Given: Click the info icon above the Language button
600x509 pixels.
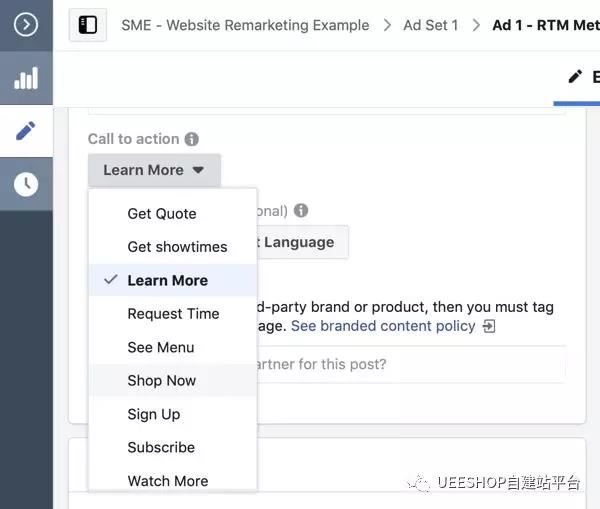Looking at the screenshot, I should 301,211.
